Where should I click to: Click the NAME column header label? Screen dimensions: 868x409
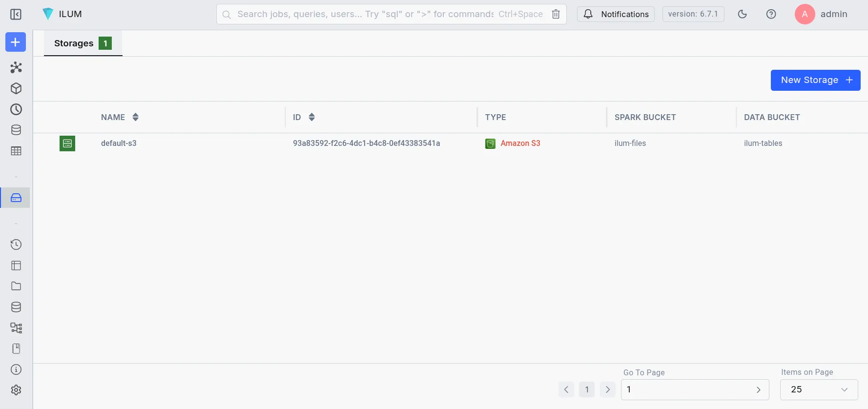pyautogui.click(x=113, y=117)
